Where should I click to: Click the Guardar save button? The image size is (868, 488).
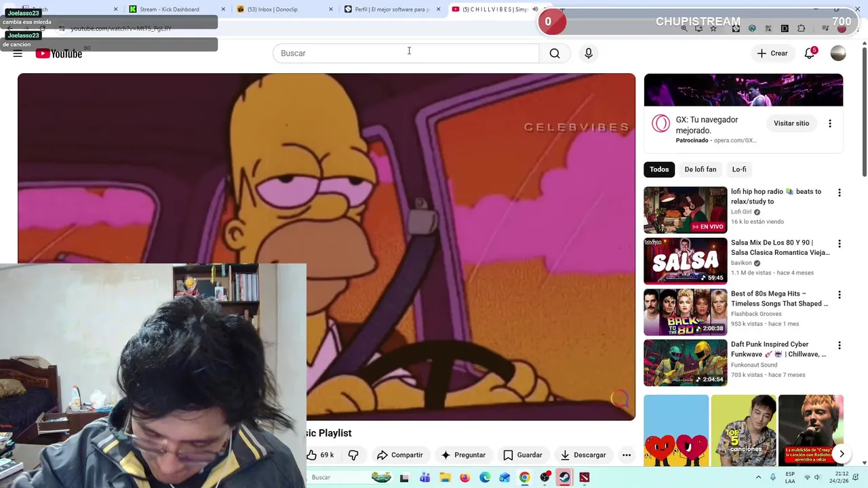(523, 455)
